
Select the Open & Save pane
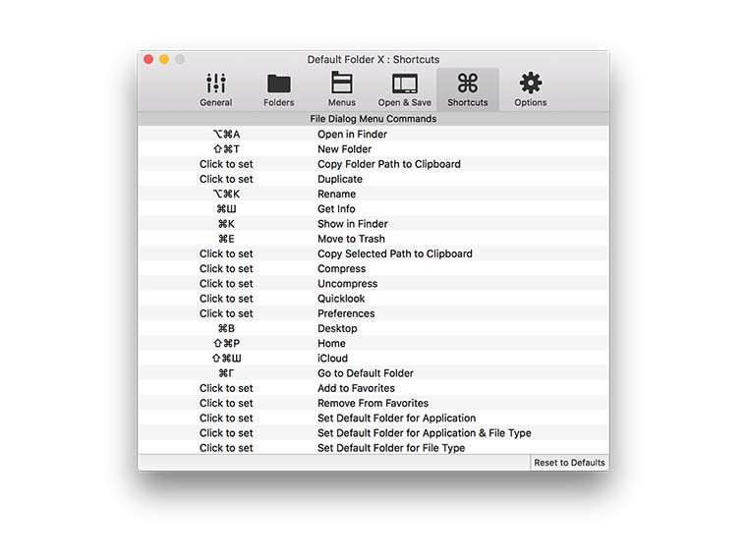[404, 89]
